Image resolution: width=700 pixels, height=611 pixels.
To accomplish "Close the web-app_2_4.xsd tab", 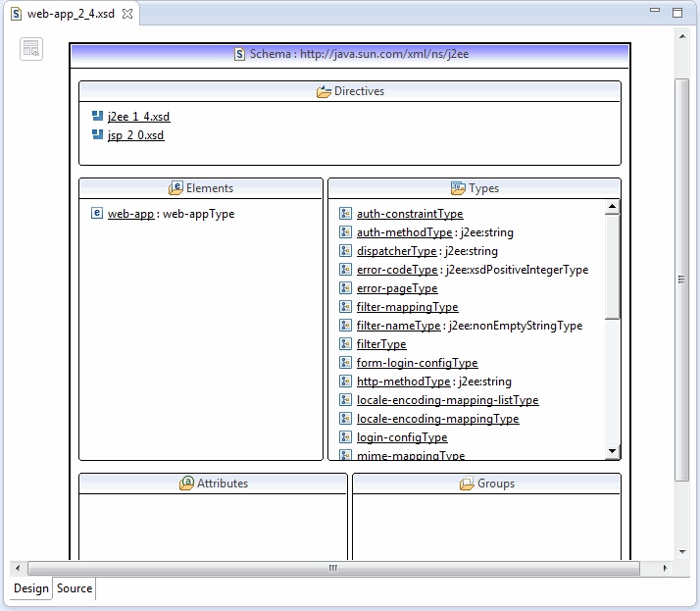I will [127, 14].
